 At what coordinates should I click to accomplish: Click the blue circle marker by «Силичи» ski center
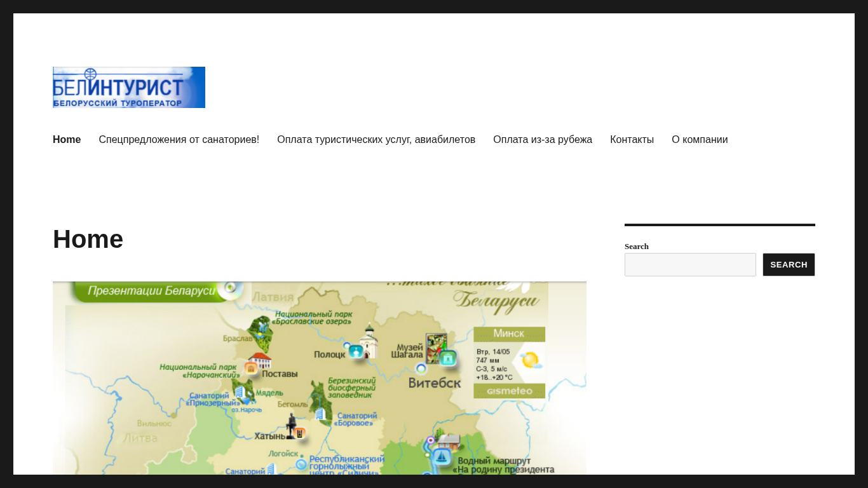click(301, 464)
